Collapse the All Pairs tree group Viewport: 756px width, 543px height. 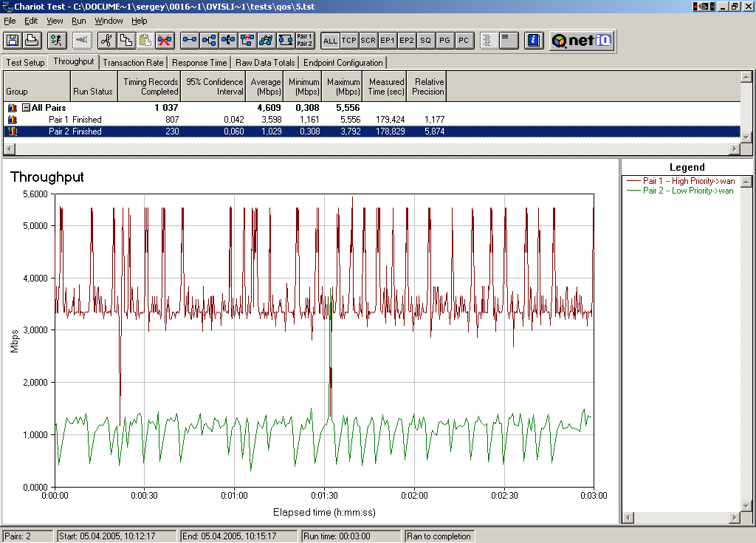pyautogui.click(x=26, y=108)
